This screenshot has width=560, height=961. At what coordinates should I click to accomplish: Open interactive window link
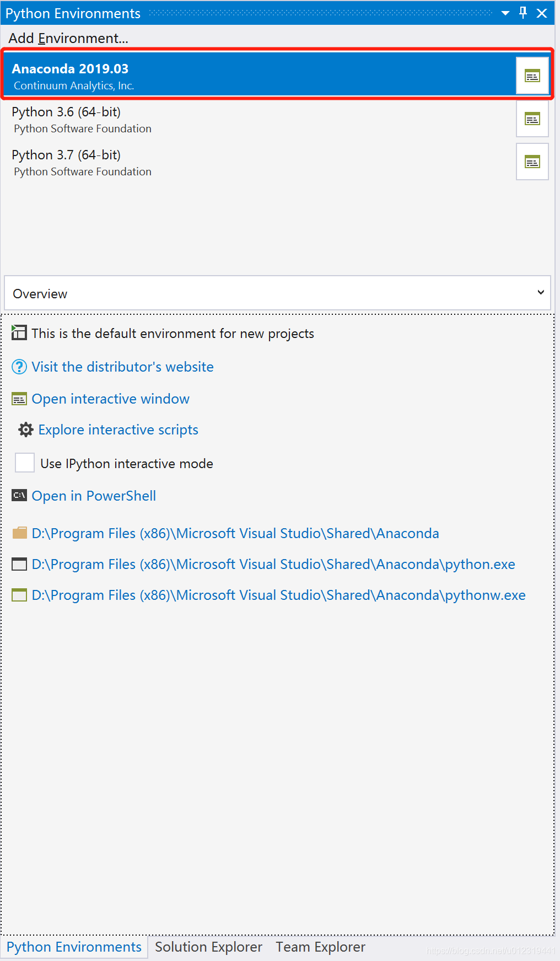tap(110, 399)
